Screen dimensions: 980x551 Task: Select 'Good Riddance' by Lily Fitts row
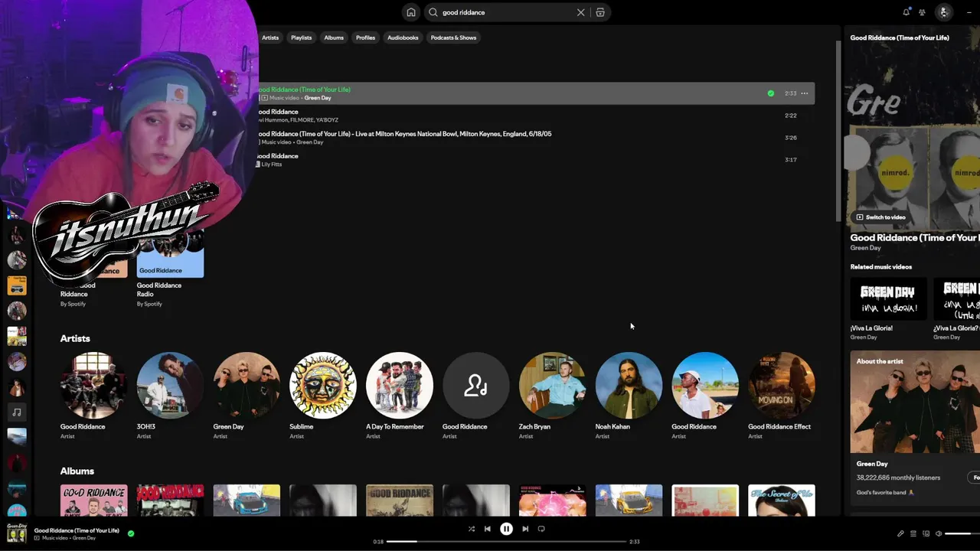click(534, 160)
